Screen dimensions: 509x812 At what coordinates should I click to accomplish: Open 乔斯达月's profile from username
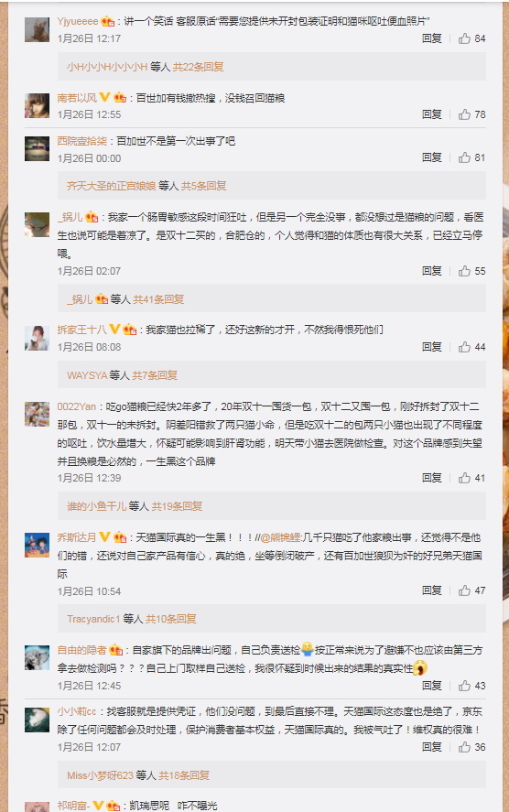tap(77, 537)
